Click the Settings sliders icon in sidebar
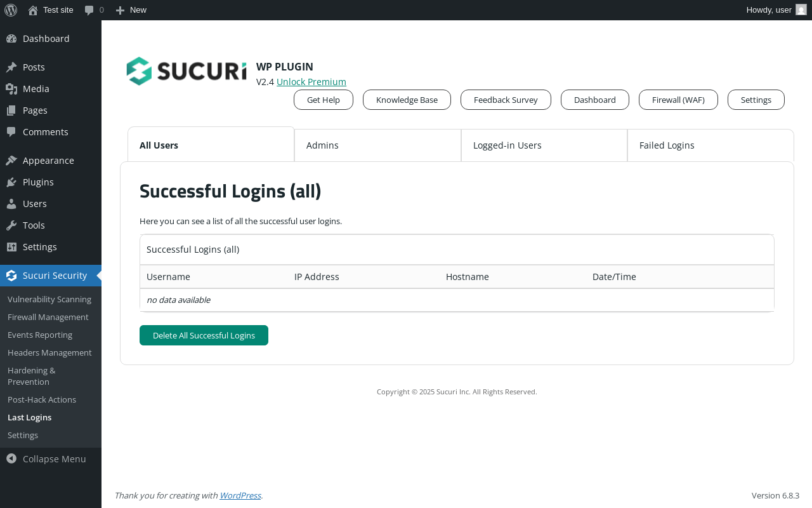 click(x=11, y=247)
